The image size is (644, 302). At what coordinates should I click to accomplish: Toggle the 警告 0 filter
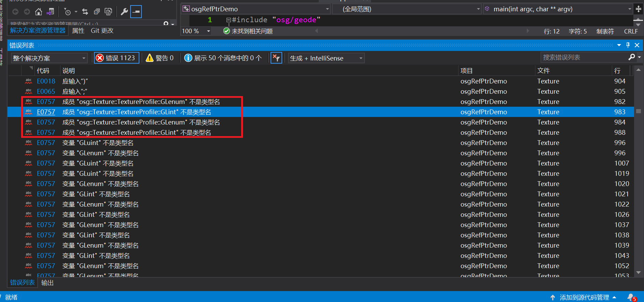[160, 58]
